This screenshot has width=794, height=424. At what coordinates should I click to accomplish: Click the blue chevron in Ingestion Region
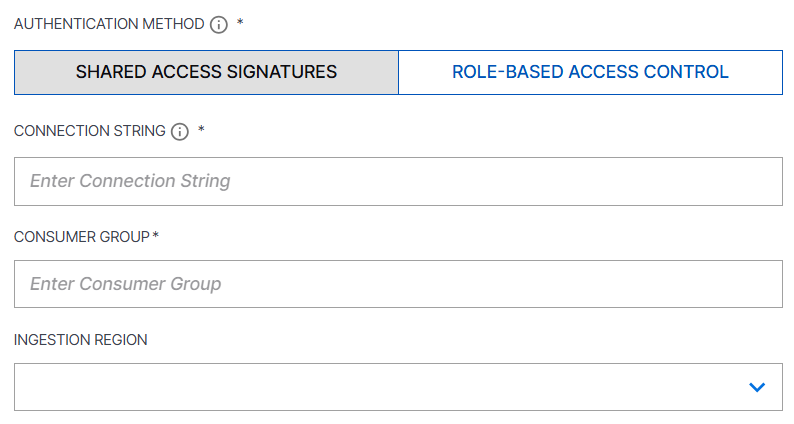757,388
